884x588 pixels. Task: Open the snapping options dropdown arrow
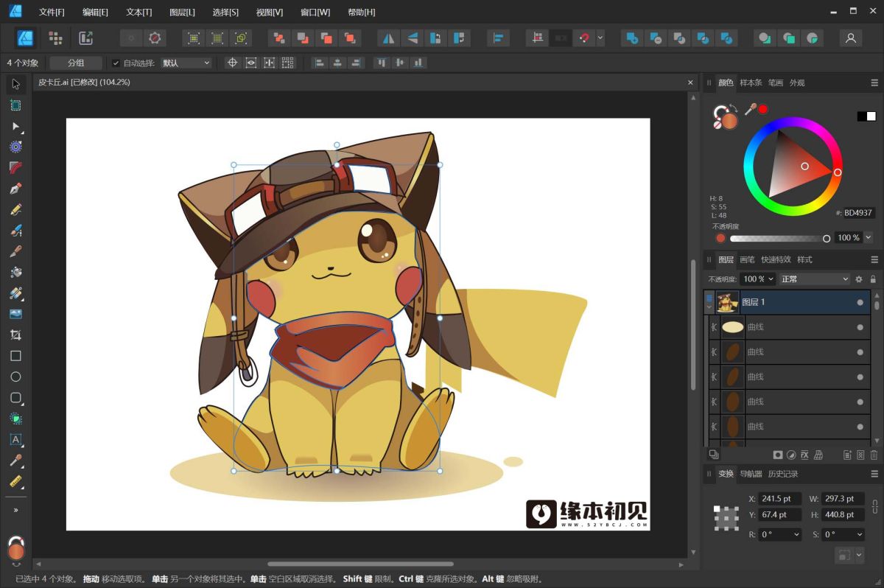[x=600, y=38]
